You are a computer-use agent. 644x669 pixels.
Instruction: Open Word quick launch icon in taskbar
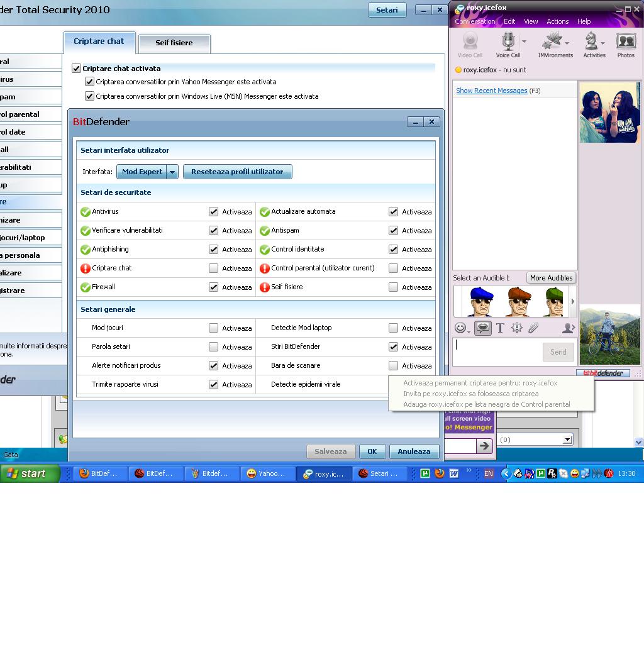[453, 473]
